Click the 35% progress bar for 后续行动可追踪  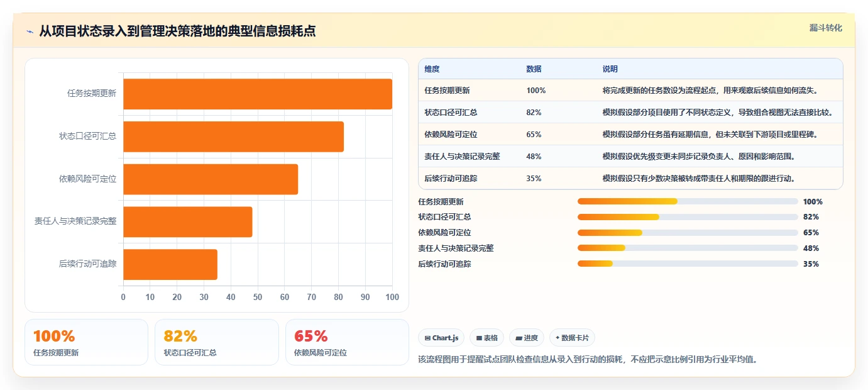[x=688, y=264]
